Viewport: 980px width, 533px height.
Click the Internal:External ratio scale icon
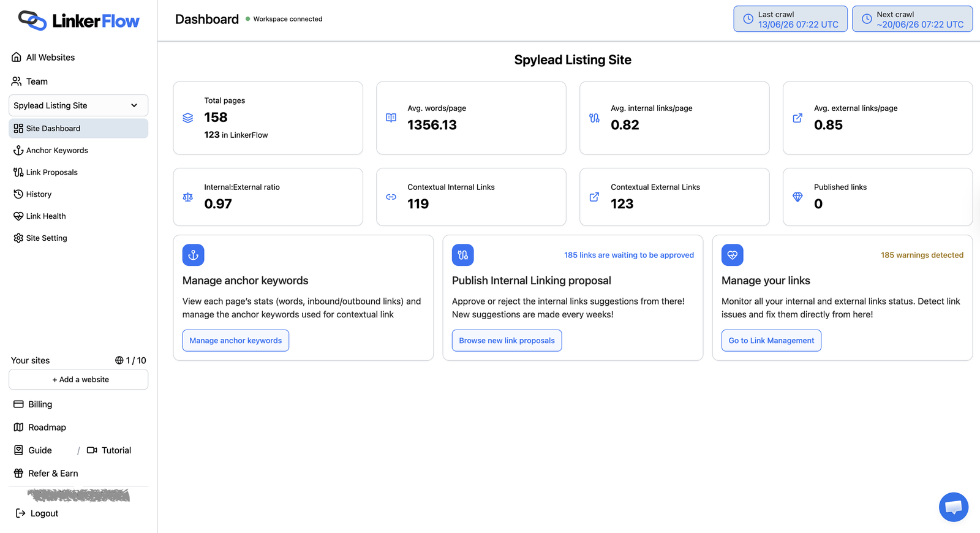(188, 197)
